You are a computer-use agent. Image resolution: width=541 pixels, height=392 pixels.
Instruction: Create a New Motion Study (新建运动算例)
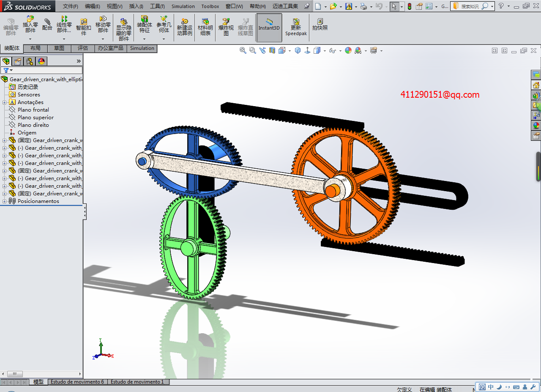point(185,27)
